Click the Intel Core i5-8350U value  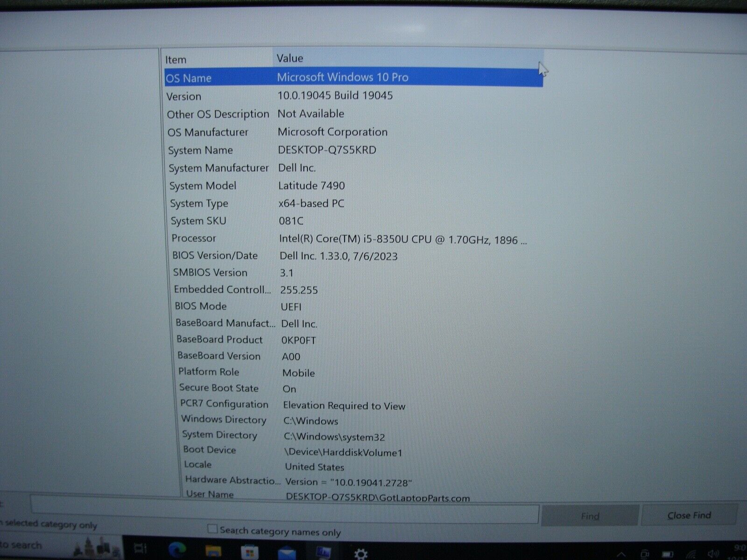pos(403,239)
